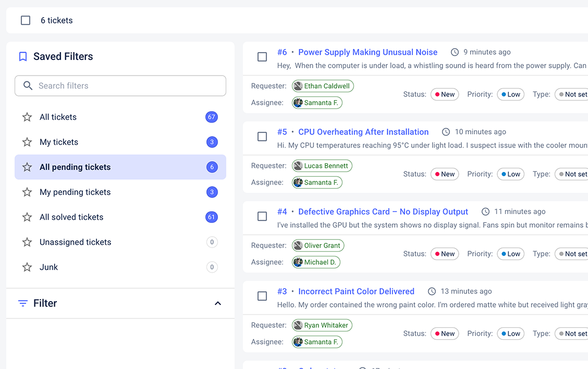This screenshot has width=588, height=369.
Task: Select the checkbox for ticket #6
Action: pyautogui.click(x=262, y=57)
